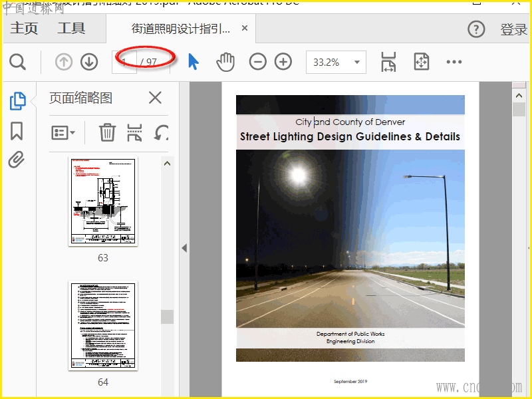Image resolution: width=532 pixels, height=399 pixels.
Task: Select the page 64 thumbnail
Action: click(103, 326)
